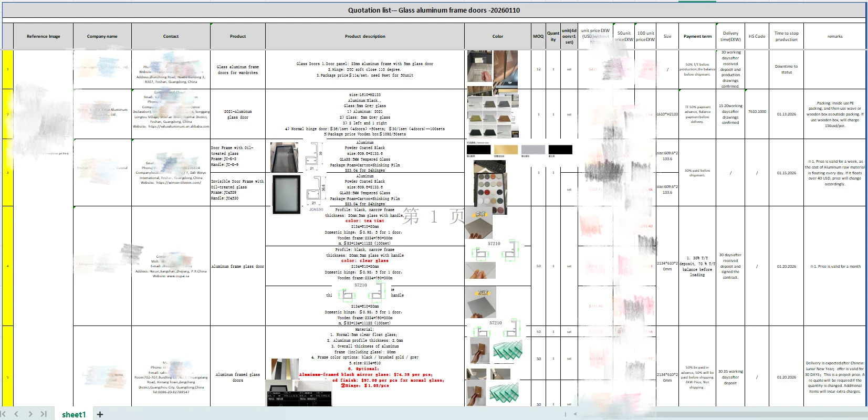Click the 'Invisible Door Frame with Oil-treated glass' cell
868x420 pixels.
(x=238, y=190)
